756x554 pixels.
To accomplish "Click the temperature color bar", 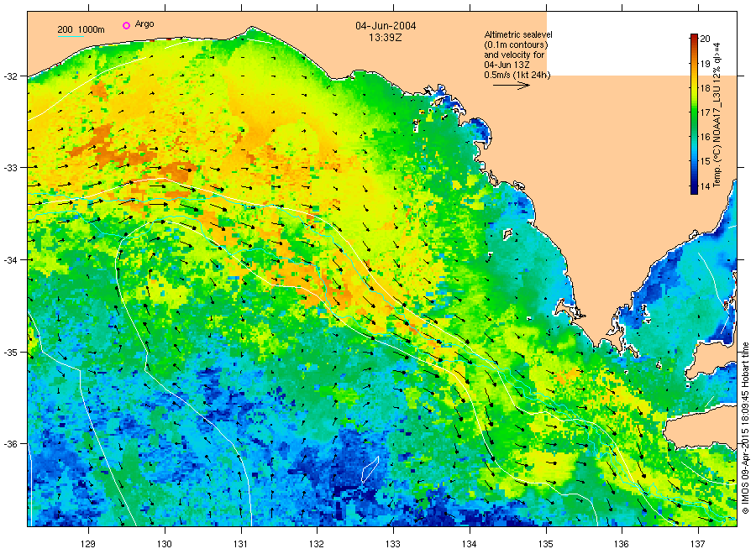I will pos(694,114).
